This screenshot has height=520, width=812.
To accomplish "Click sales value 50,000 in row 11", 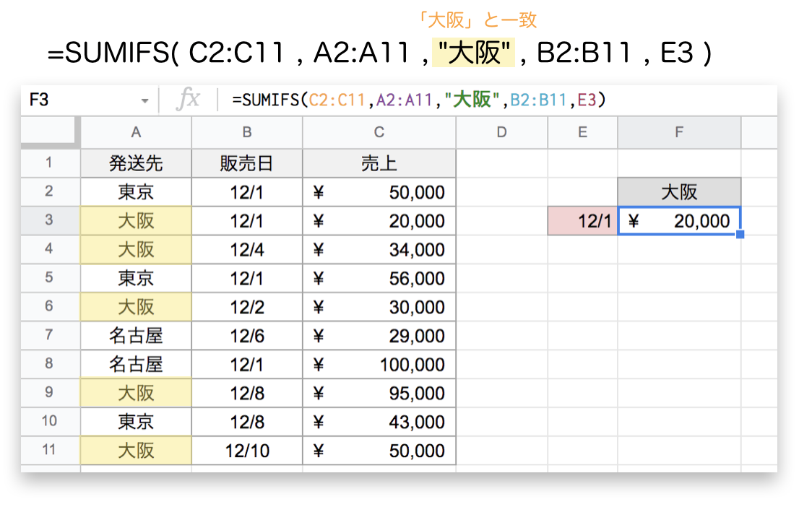I will coord(379,450).
